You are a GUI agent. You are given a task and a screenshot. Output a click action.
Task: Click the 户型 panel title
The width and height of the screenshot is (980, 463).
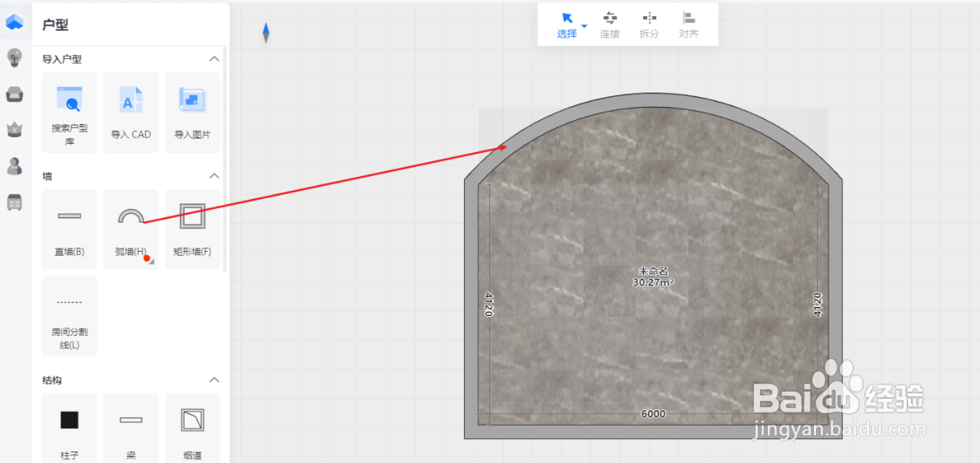[55, 24]
